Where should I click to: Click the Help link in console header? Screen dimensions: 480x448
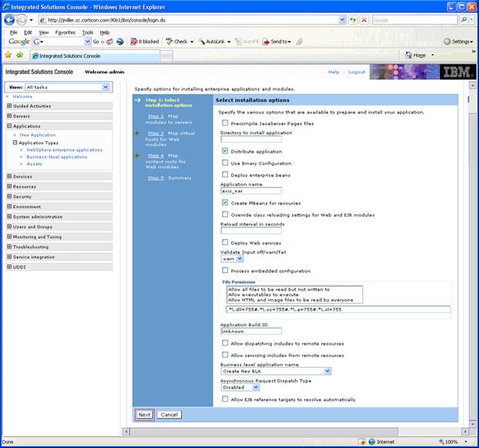pyautogui.click(x=334, y=72)
